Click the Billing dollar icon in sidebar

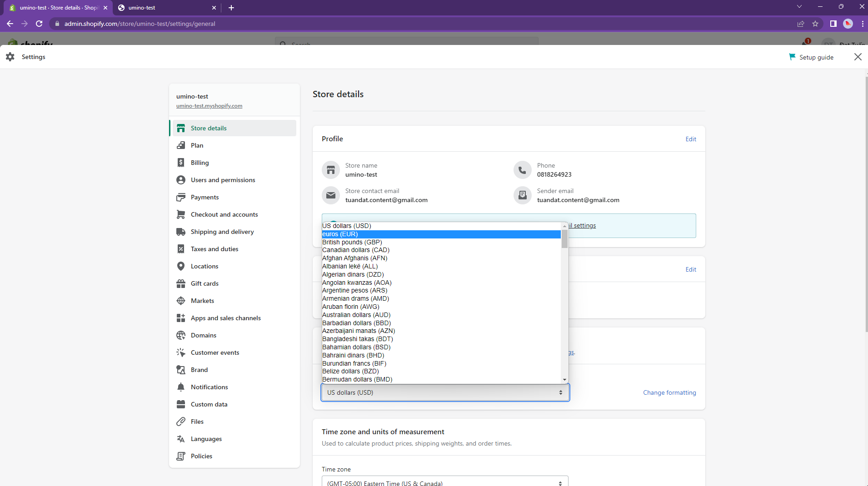tap(181, 163)
